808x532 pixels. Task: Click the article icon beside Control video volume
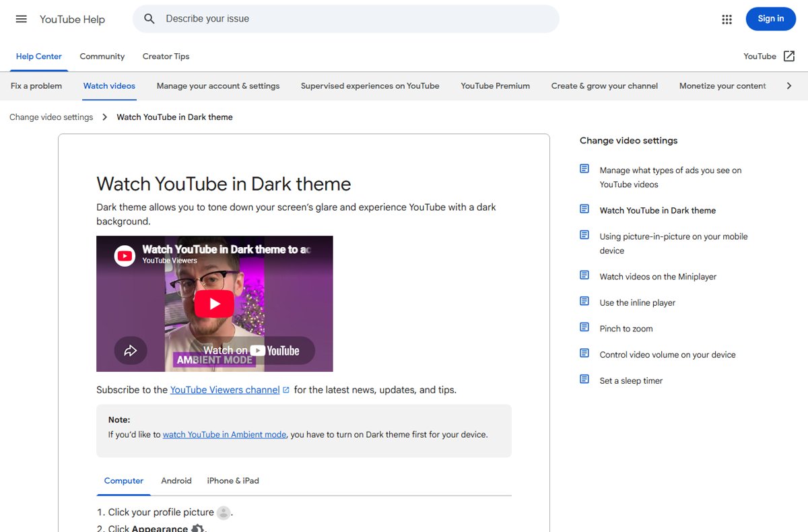tap(584, 354)
